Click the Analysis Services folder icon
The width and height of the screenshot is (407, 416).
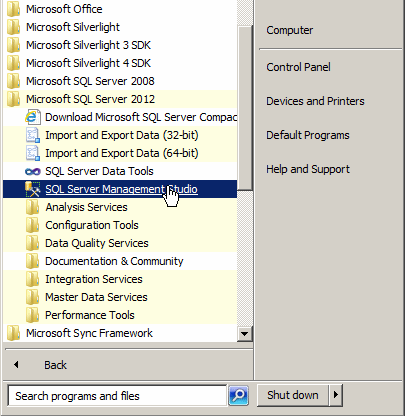coord(33,207)
